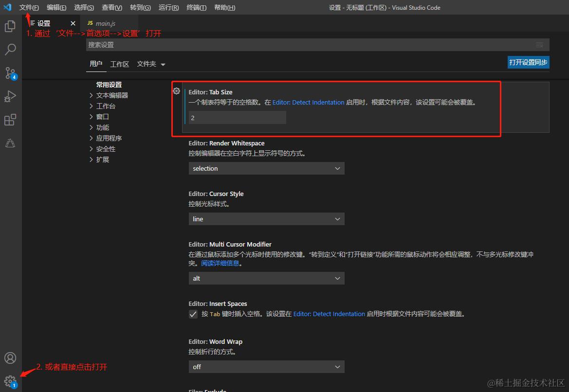
Task: Toggle the Insert Spaces checkbox
Action: tap(193, 314)
